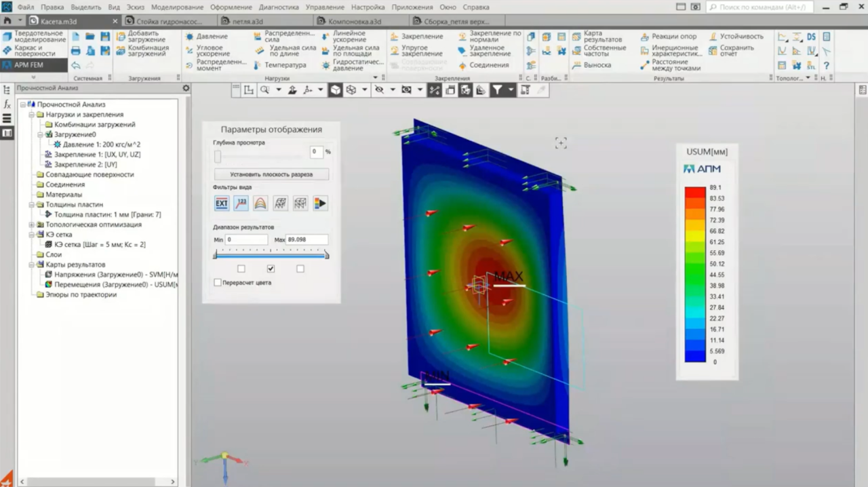
Task: Open the Сохранить отчет tool
Action: click(737, 50)
